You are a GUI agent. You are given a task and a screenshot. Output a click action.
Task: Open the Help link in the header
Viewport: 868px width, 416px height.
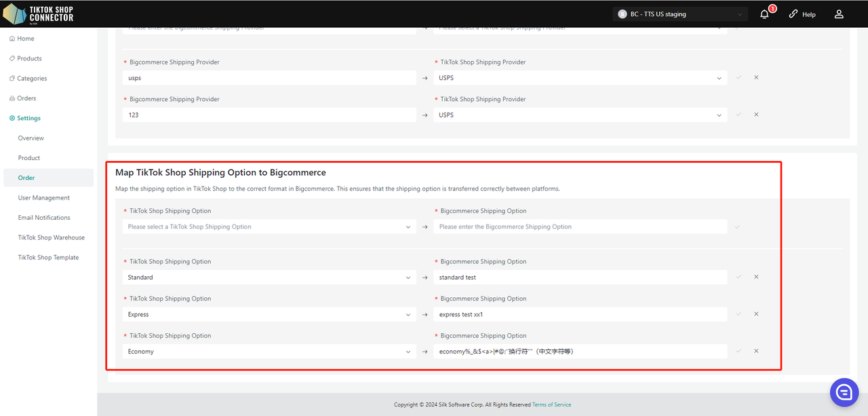(x=802, y=14)
